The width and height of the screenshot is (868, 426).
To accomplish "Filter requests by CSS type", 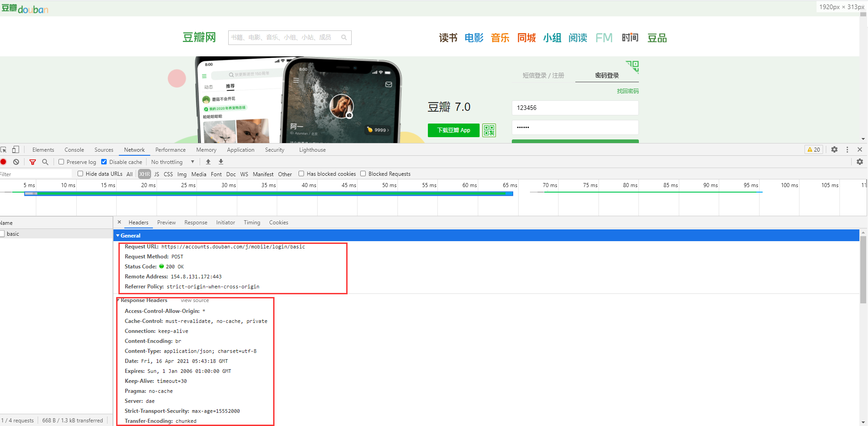I will pos(168,174).
